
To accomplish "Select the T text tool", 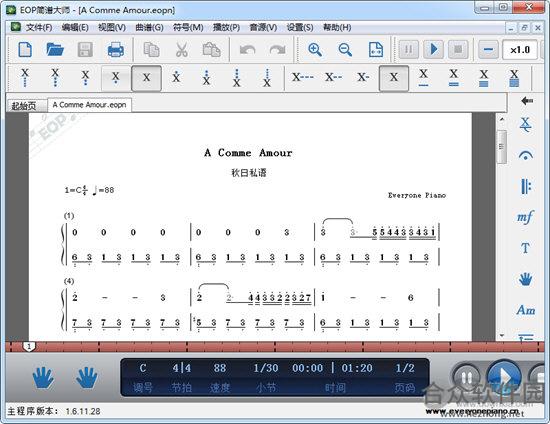I will click(x=525, y=248).
